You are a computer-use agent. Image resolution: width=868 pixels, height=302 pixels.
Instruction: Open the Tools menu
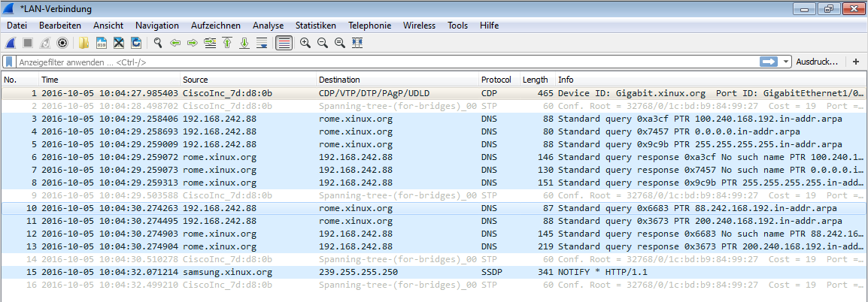[x=458, y=26]
